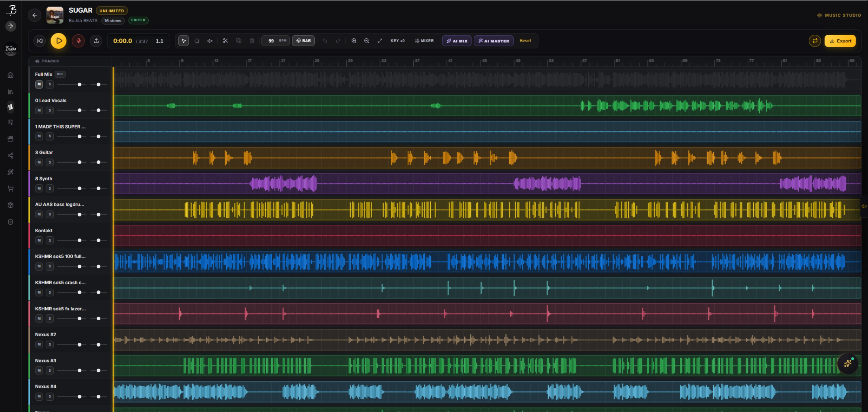868x412 pixels.
Task: Click the redo arrow
Action: click(338, 41)
